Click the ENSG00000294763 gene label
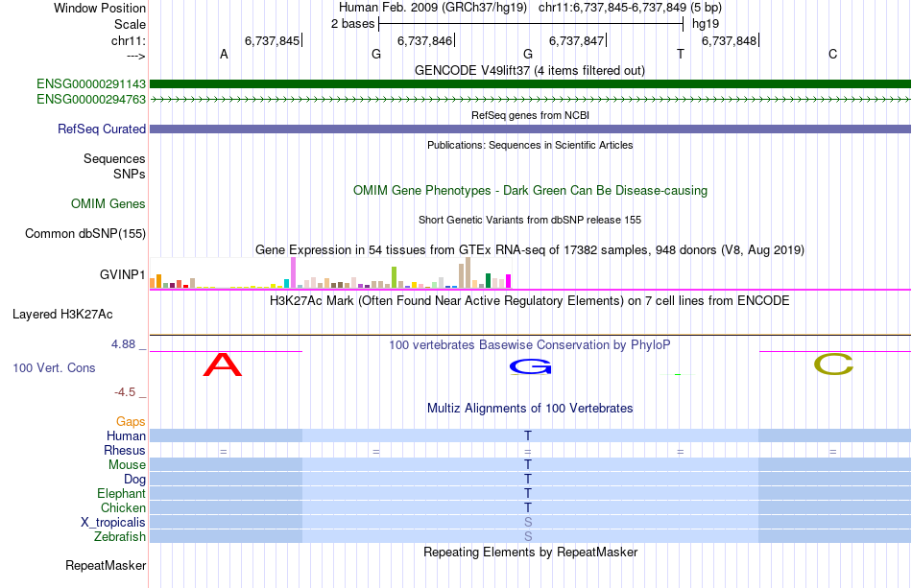Screen dimensions: 912x588 pyautogui.click(x=91, y=100)
